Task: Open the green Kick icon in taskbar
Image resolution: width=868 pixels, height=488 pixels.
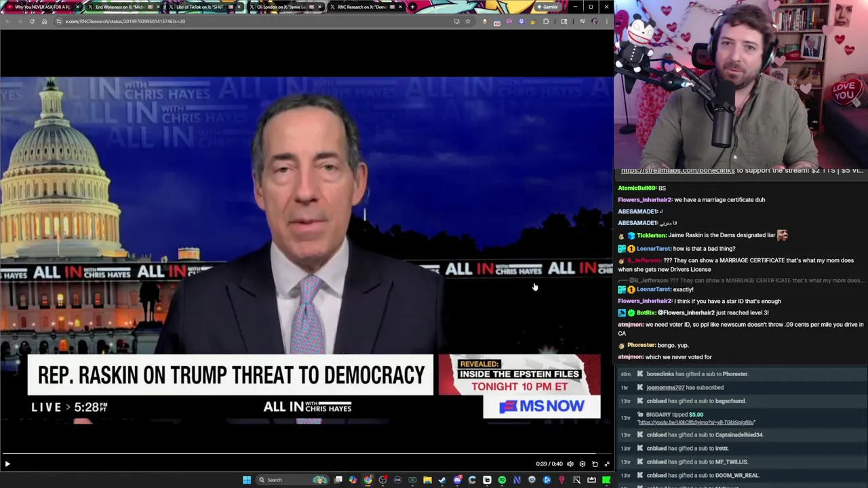Action: click(606, 480)
